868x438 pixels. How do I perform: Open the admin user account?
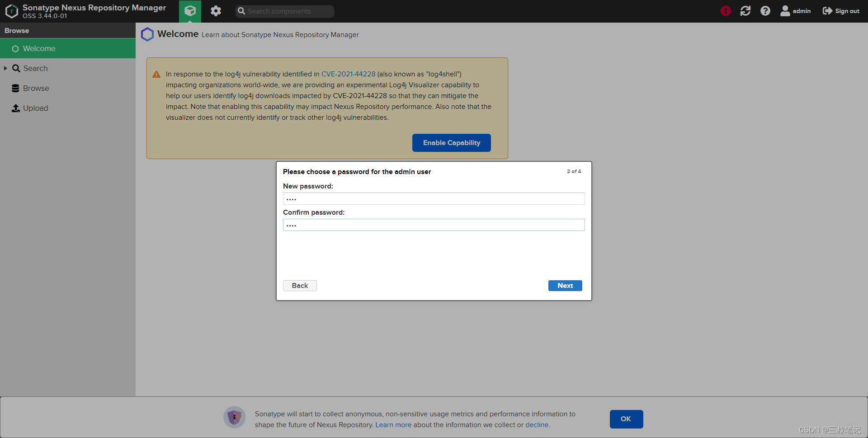795,11
